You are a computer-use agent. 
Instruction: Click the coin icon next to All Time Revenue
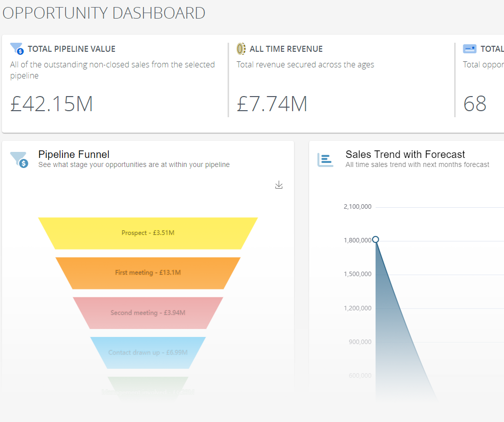pos(242,49)
